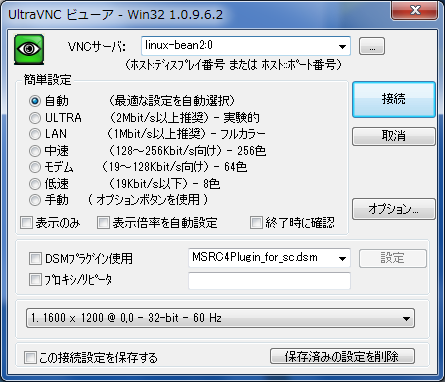Image resolution: width=445 pixels, height=382 pixels.
Task: Click the ホスト:ディスプレイ番号 hint text
Action: click(x=233, y=65)
